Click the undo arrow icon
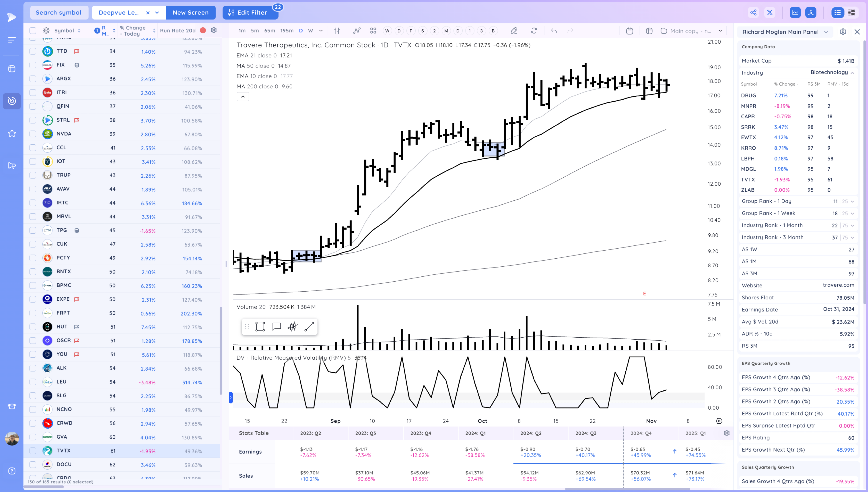This screenshot has height=492, width=868. pos(554,31)
